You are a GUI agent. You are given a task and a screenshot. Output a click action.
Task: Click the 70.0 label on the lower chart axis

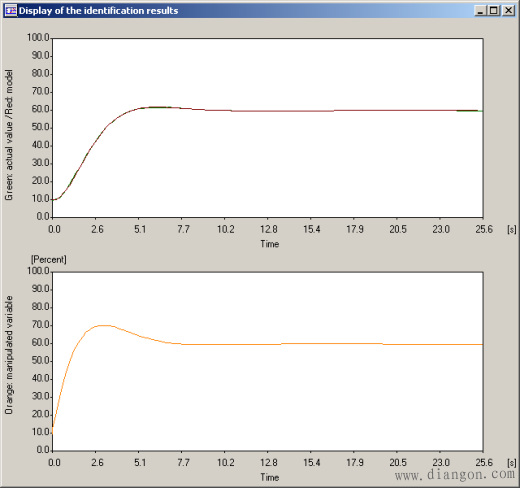tap(41, 325)
